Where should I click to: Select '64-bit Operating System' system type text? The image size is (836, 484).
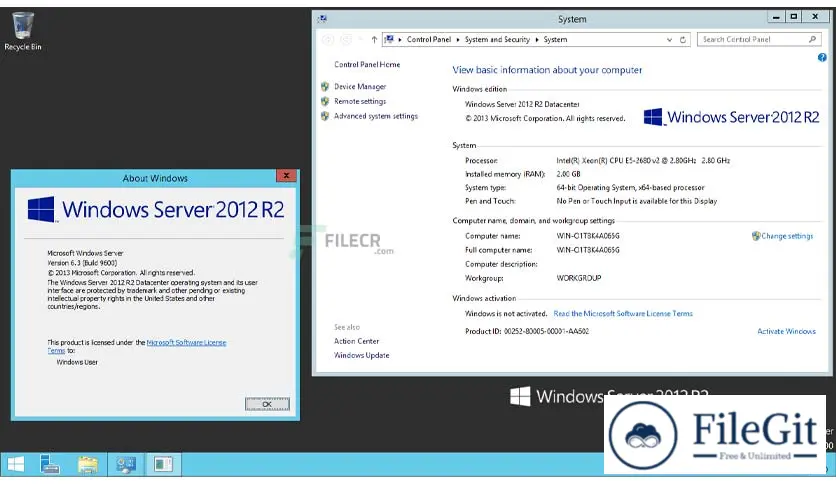pos(630,188)
